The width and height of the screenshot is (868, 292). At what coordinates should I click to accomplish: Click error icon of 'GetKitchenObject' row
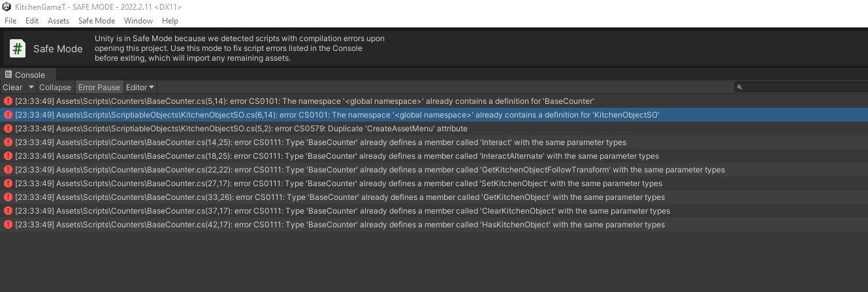click(x=8, y=197)
